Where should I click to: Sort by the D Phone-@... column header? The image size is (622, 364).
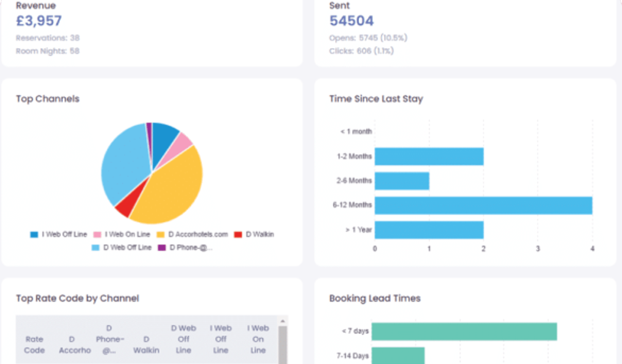110,339
